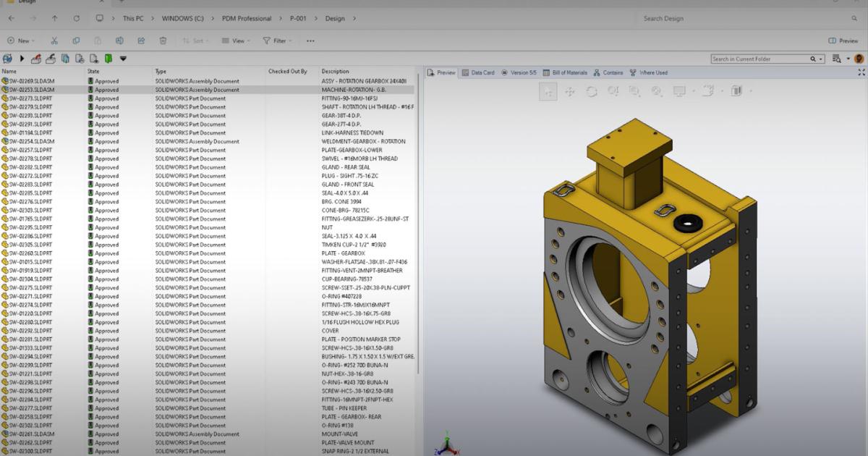Image resolution: width=868 pixels, height=456 pixels.
Task: Choose the Rotate tool in preview toolbar
Action: [x=592, y=91]
